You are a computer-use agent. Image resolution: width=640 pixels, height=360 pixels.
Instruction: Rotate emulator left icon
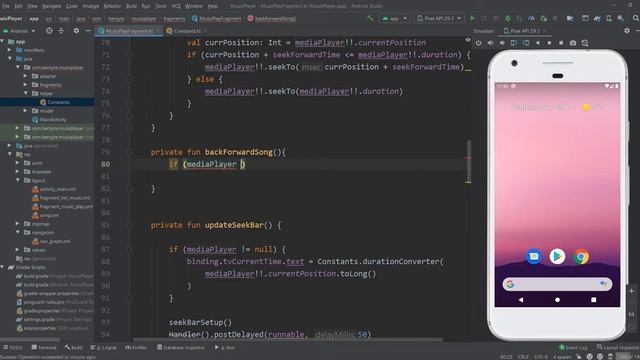pos(514,43)
